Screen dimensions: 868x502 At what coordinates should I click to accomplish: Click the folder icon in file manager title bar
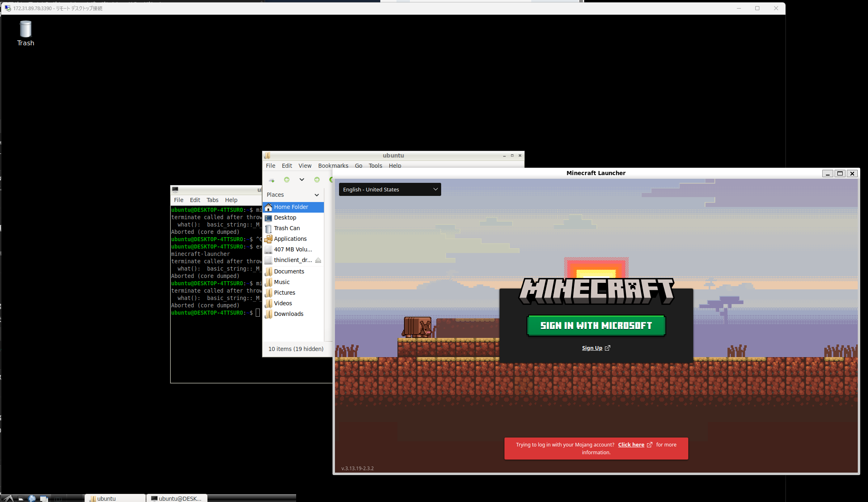tap(267, 155)
